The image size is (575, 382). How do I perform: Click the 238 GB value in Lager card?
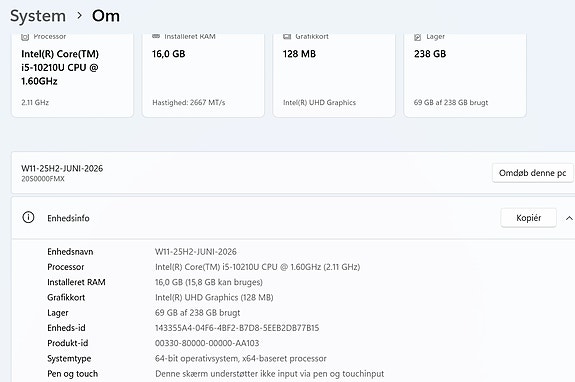[430, 54]
